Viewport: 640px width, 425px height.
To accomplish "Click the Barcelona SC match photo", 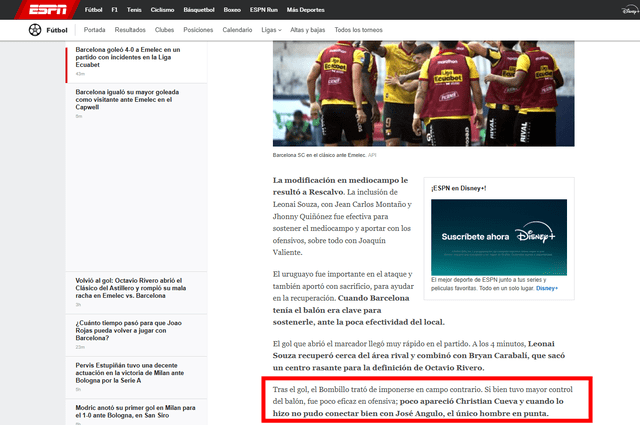I will coord(423,93).
